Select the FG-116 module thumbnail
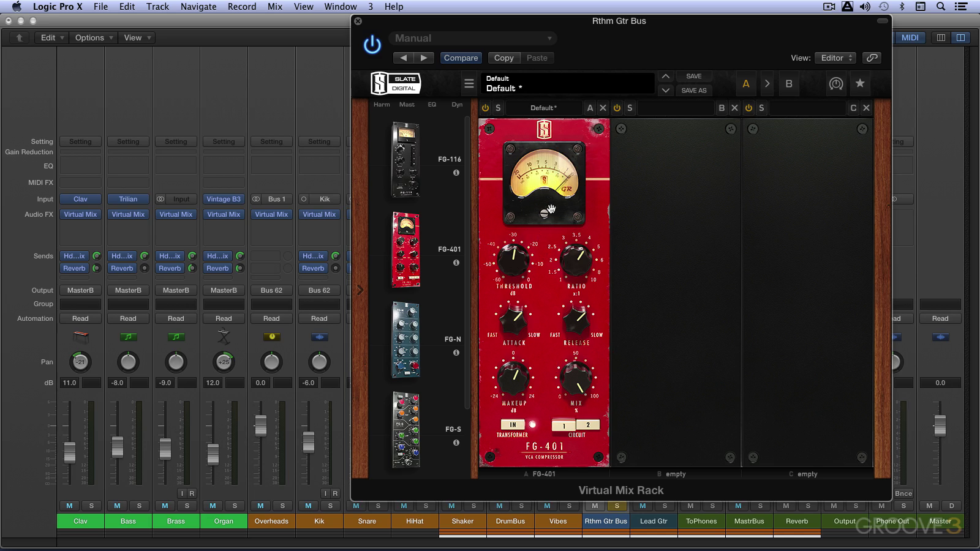The image size is (980, 551). tap(405, 160)
